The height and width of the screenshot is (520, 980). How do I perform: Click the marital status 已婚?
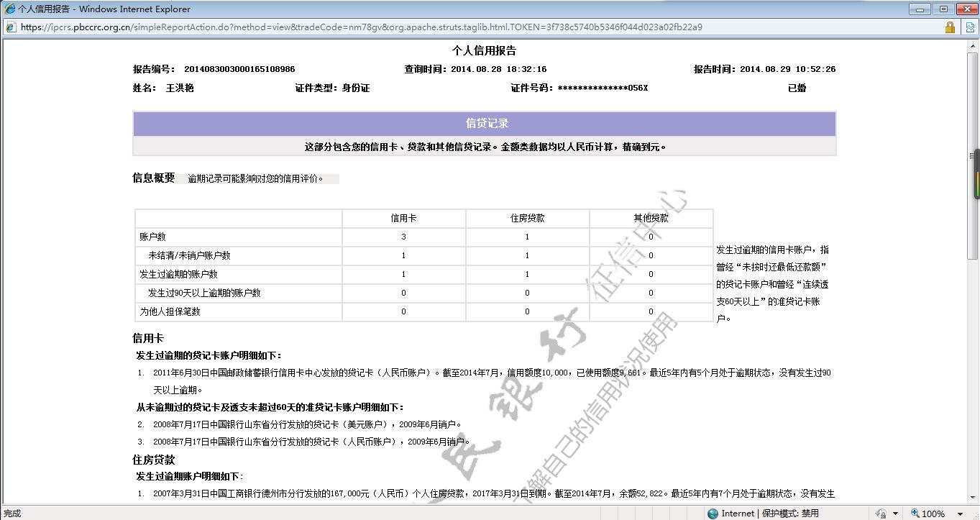pos(797,88)
